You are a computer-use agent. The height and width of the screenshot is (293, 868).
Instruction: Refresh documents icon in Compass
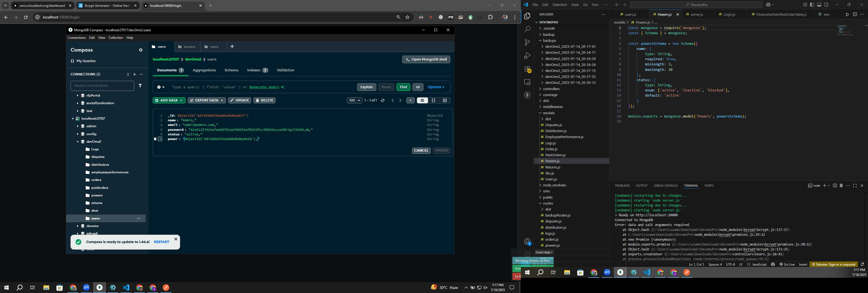pyautogui.click(x=383, y=100)
